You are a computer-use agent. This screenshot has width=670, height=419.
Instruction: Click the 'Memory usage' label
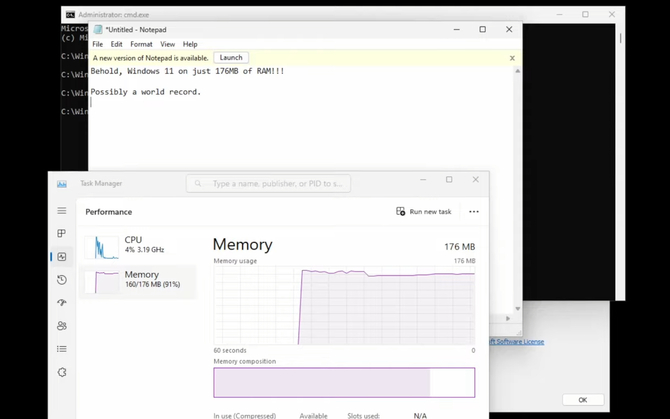(235, 261)
